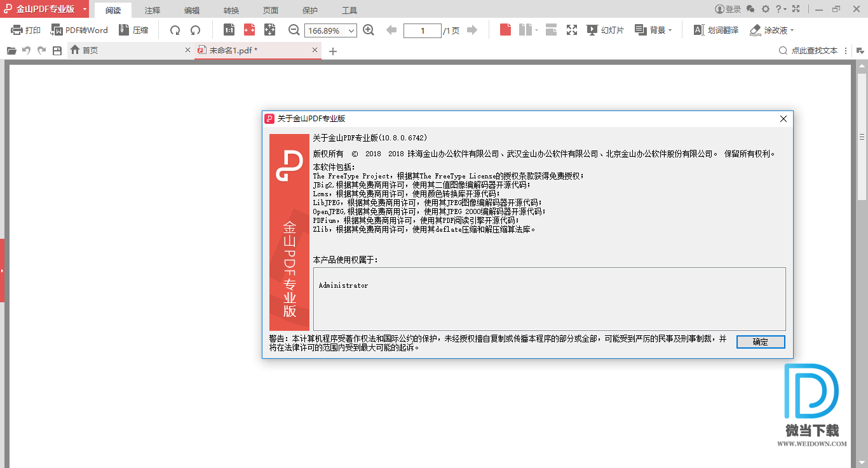
Task: Undo the last action via undo arrow
Action: point(27,51)
